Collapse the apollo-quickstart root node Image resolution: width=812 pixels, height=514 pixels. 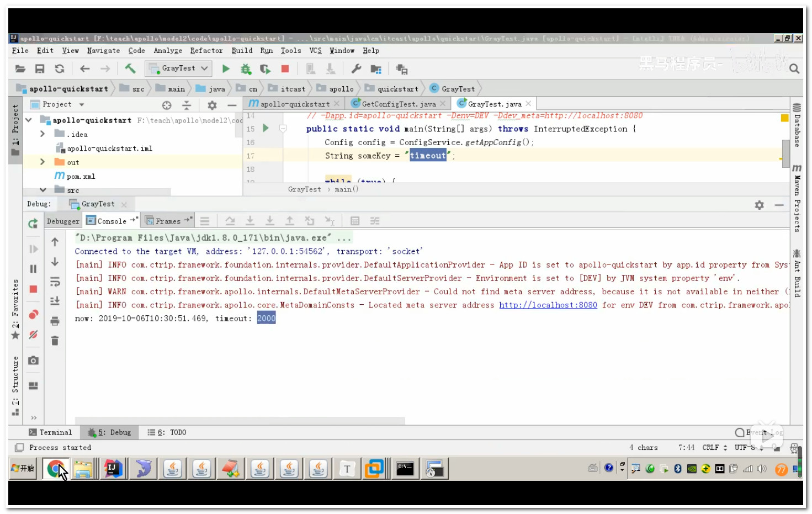pyautogui.click(x=29, y=120)
